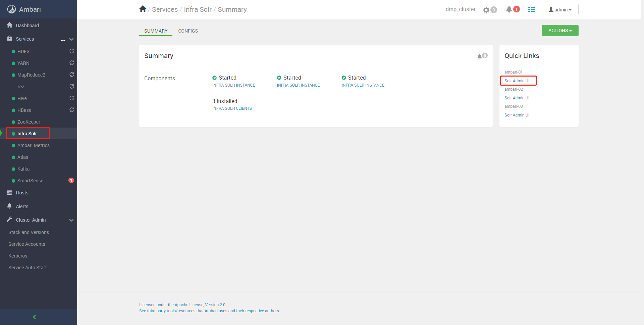Image resolution: width=644 pixels, height=325 pixels.
Task: Open the ACTIONS dropdown button
Action: coord(560,31)
